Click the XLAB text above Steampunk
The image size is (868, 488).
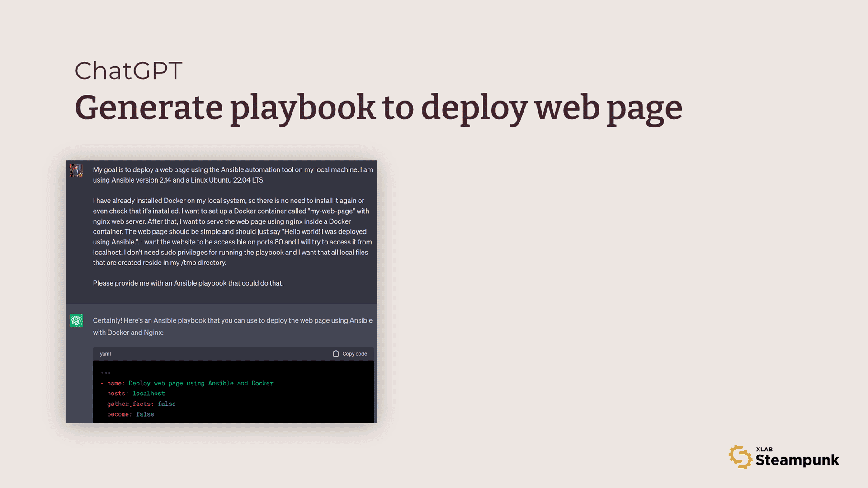pyautogui.click(x=764, y=449)
